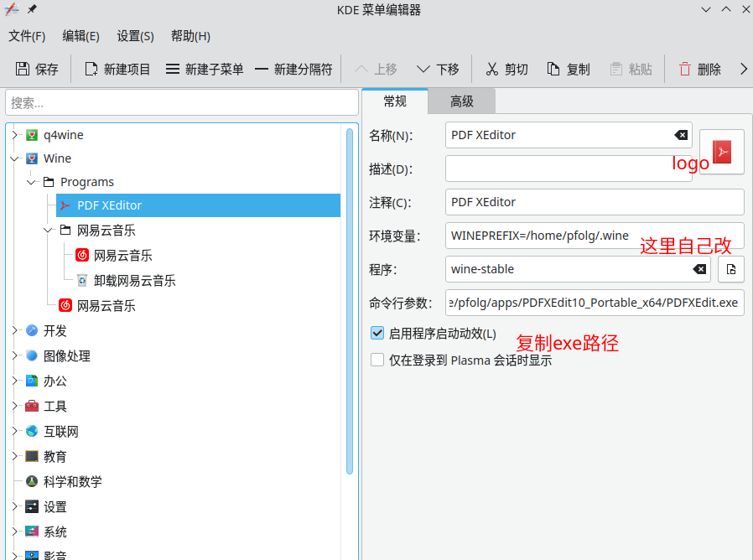
Task: Click the Delete trash icon
Action: pos(685,70)
